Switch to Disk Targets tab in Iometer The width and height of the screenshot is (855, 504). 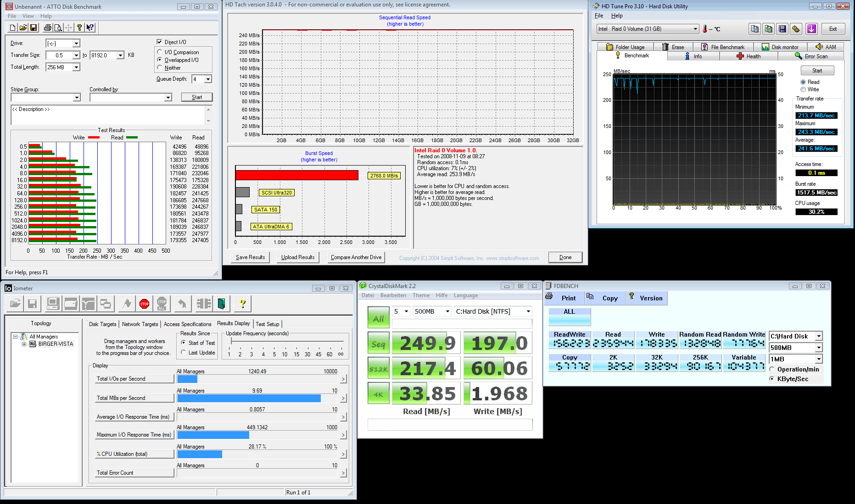tap(103, 324)
